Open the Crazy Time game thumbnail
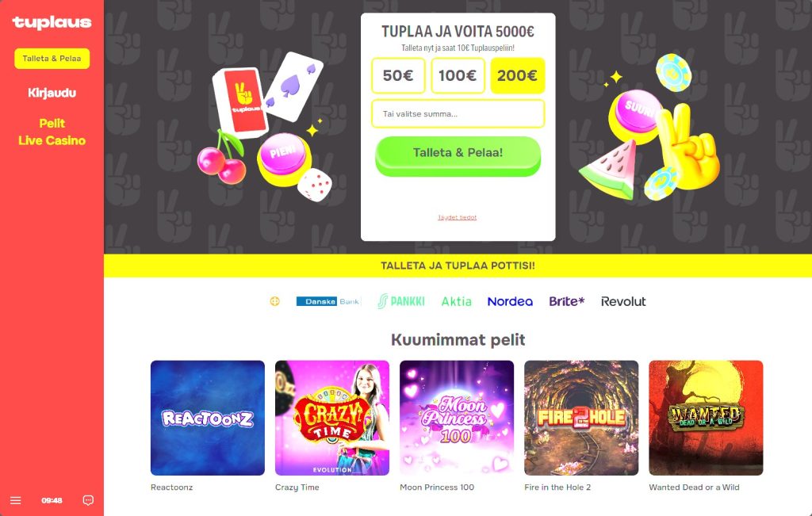Screen dimensions: 812x516 (332, 418)
